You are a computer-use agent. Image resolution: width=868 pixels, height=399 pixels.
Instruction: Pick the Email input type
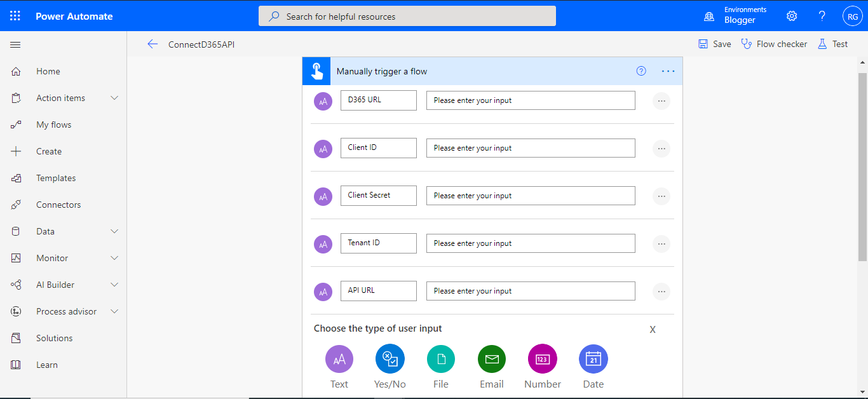491,358
